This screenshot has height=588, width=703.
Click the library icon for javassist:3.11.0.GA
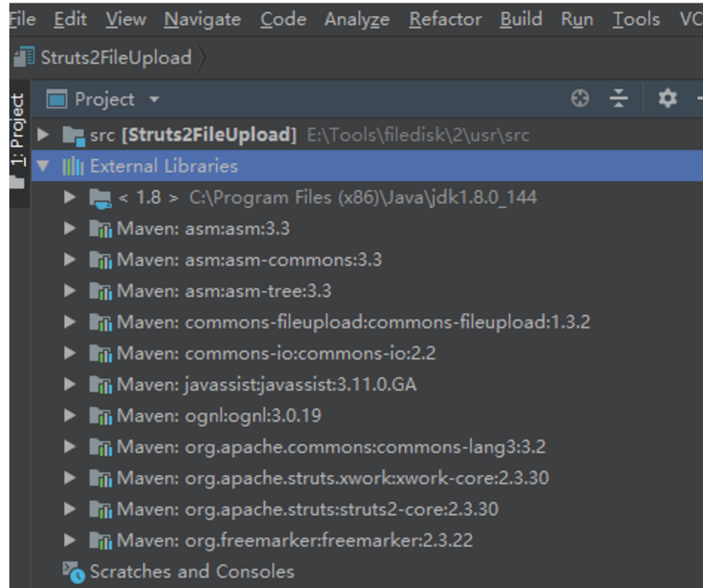pos(100,385)
